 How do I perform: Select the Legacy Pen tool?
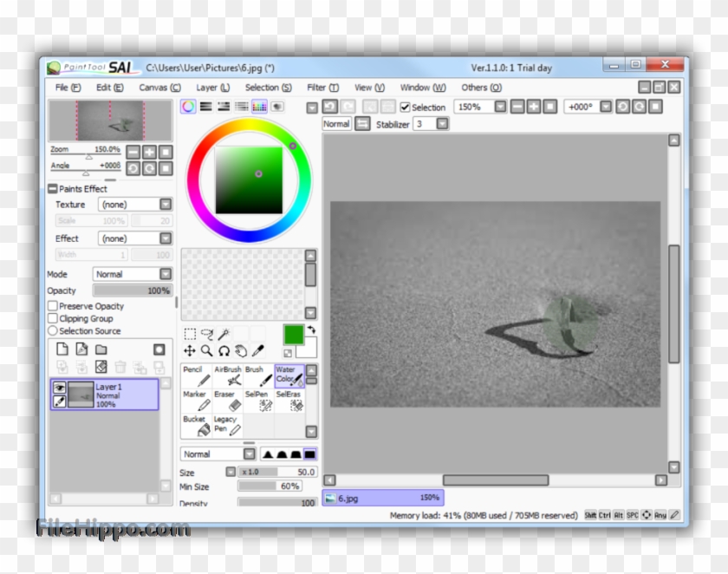[227, 424]
